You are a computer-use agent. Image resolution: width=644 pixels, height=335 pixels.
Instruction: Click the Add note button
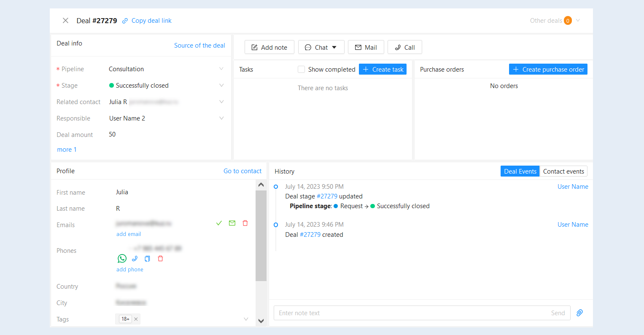(x=269, y=47)
